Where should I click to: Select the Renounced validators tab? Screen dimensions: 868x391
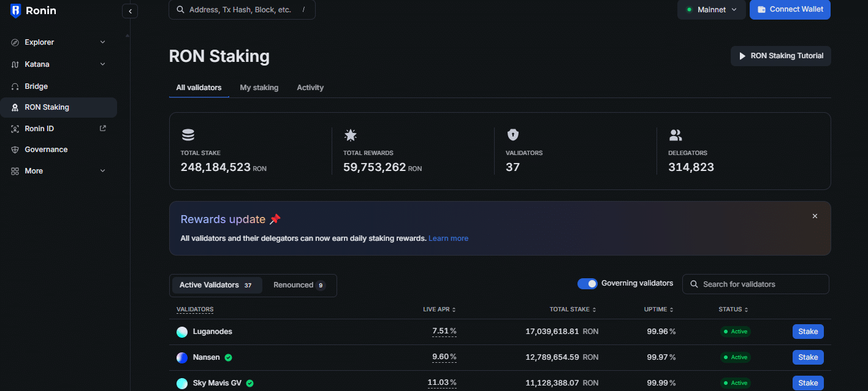299,285
